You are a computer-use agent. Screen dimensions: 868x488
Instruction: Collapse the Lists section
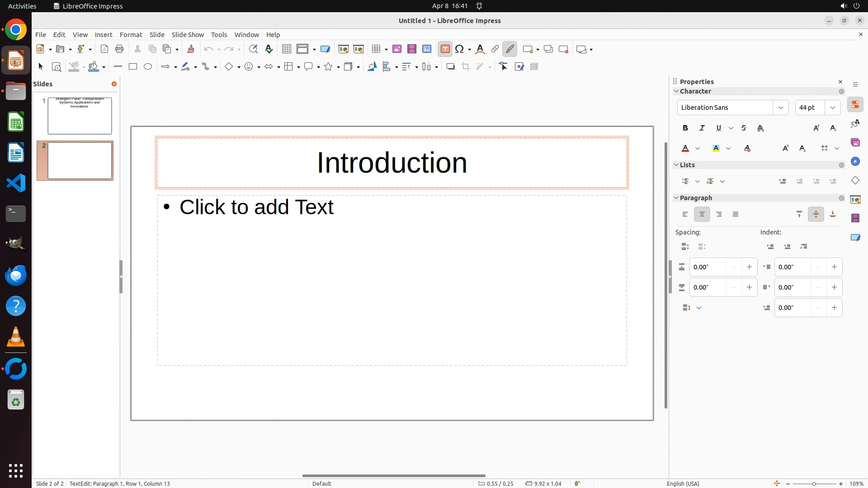(x=677, y=165)
